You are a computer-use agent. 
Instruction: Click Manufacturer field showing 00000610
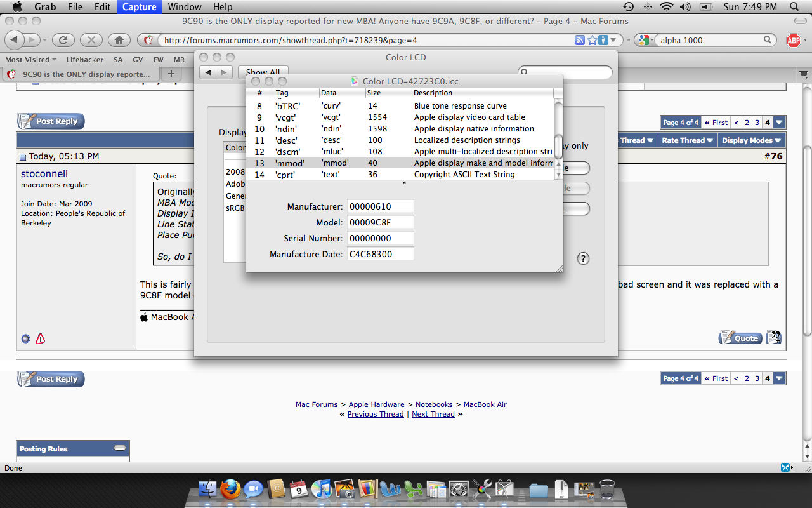point(381,206)
